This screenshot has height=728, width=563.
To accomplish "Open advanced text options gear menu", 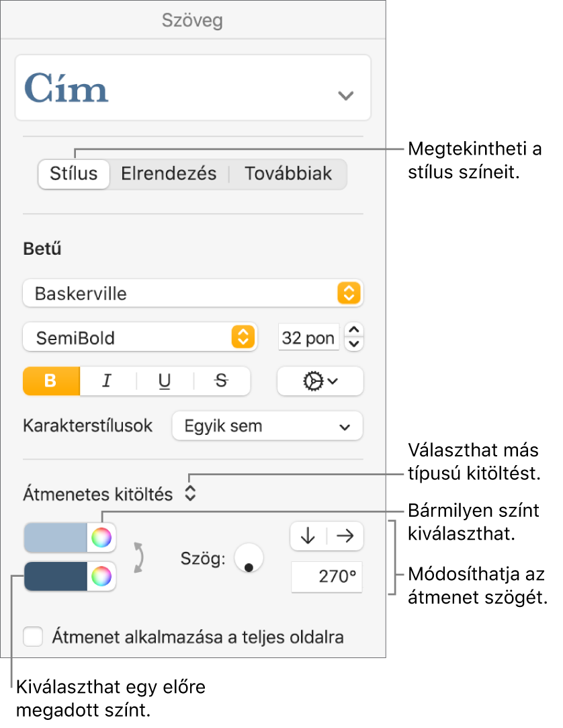I will [x=320, y=381].
